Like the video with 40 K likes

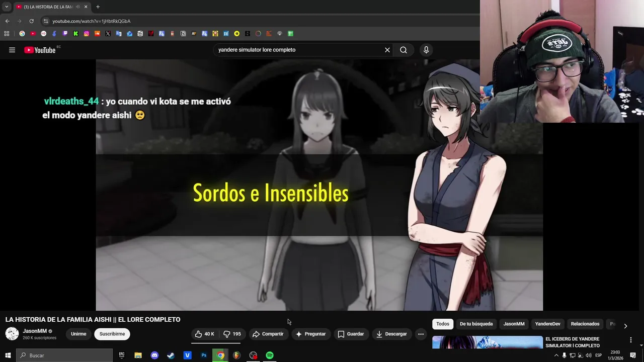coord(205,334)
